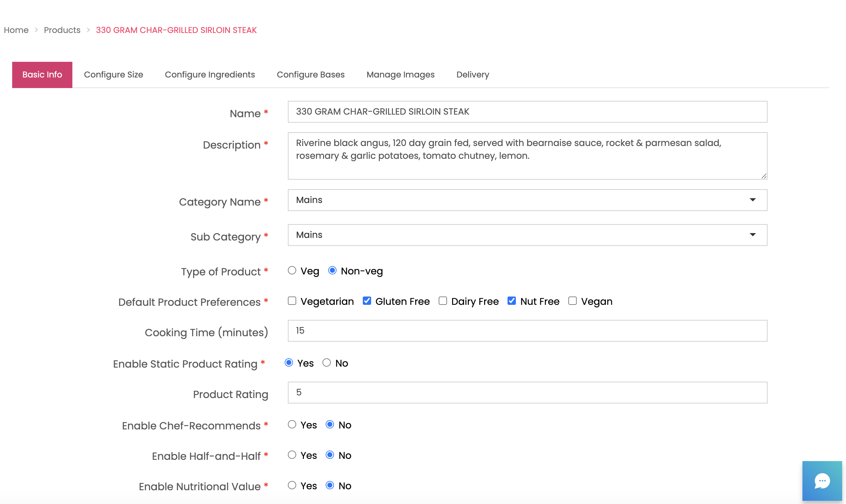Tick the Vegan checkbox
Image resolution: width=846 pixels, height=504 pixels.
tap(572, 301)
